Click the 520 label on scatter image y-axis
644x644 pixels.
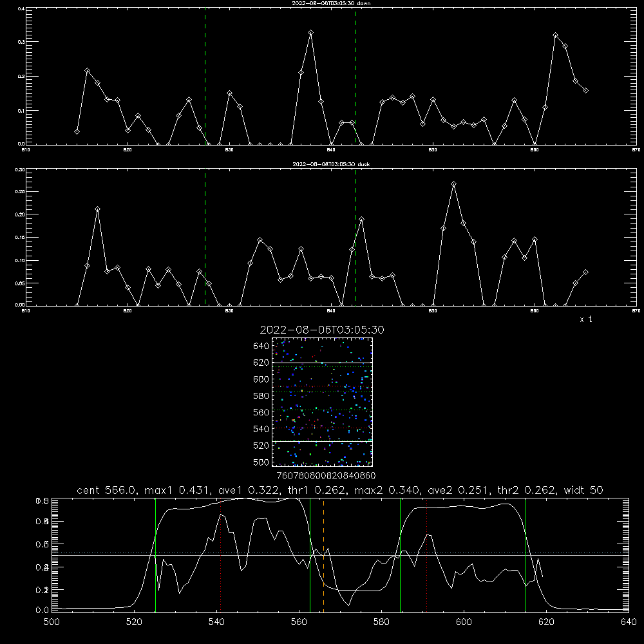pos(261,446)
